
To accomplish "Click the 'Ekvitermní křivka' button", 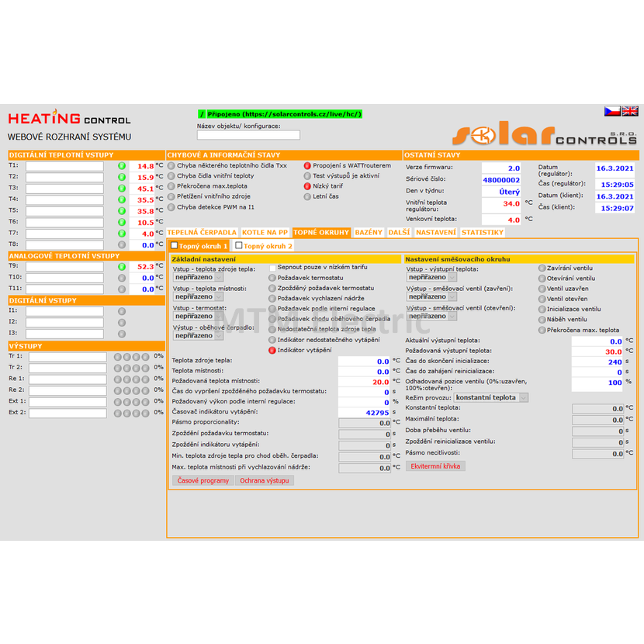I will pyautogui.click(x=435, y=466).
